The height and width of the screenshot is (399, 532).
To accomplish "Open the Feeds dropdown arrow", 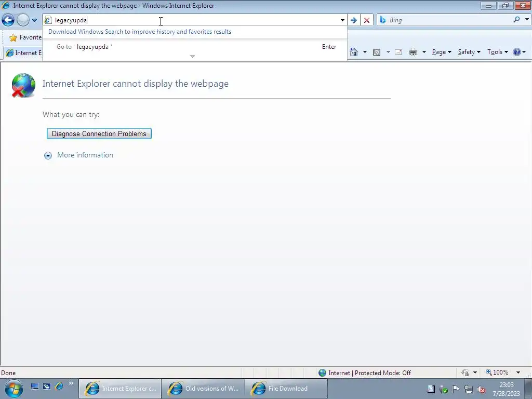I will click(388, 52).
